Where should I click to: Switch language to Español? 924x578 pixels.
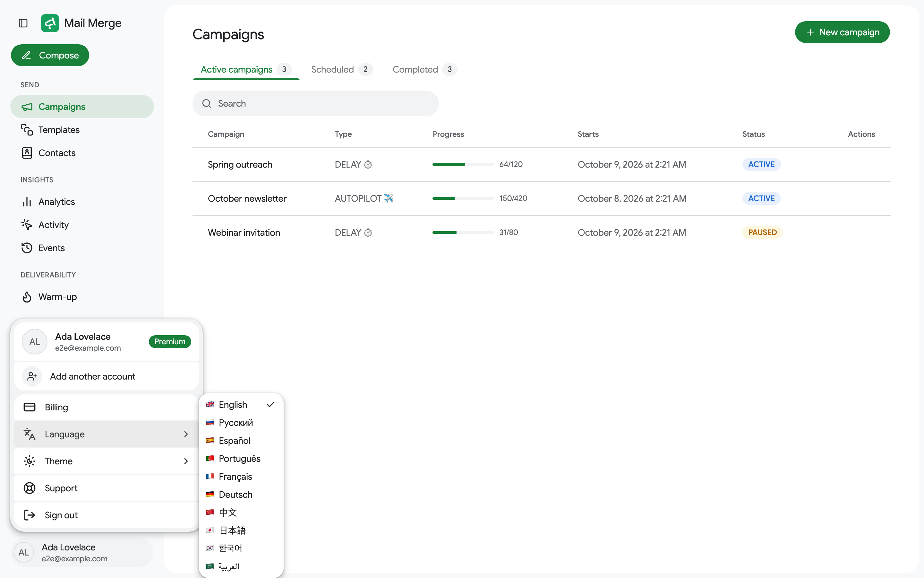tap(241, 440)
